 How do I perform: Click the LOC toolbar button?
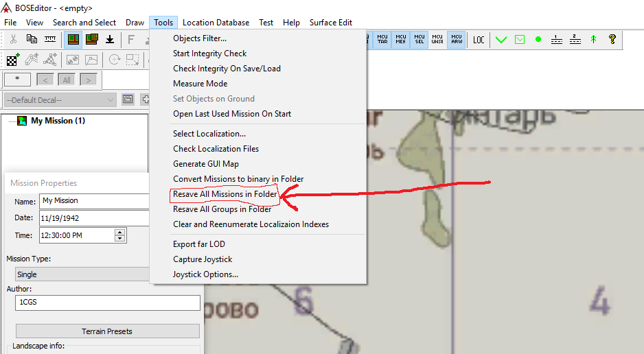[x=479, y=40]
